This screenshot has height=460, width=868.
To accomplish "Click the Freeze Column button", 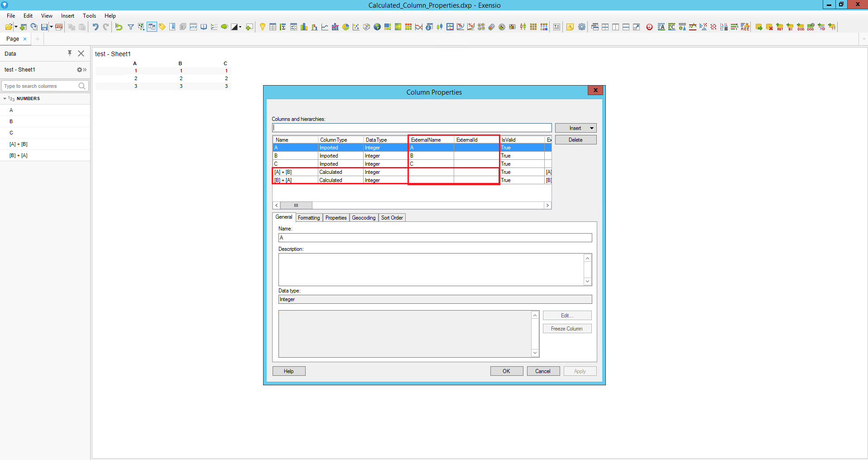I will [x=567, y=329].
